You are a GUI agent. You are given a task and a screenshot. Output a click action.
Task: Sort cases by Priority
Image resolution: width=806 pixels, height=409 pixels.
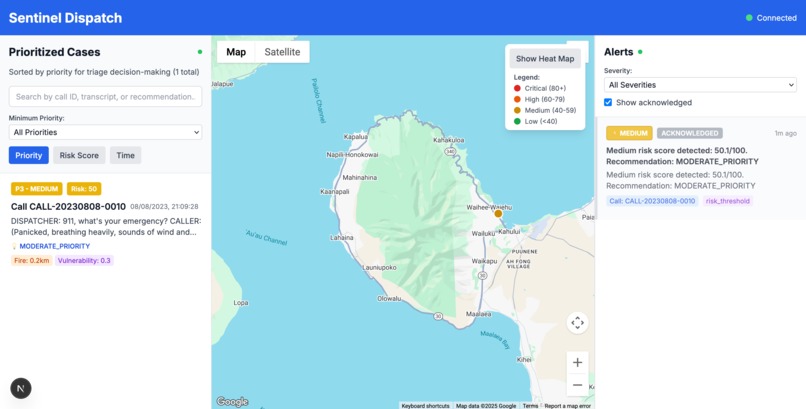29,155
